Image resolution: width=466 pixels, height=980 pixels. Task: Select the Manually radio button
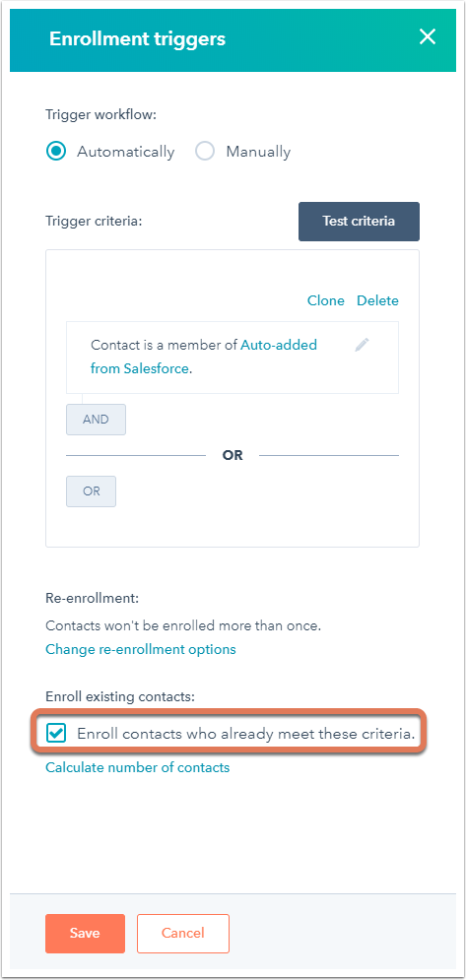click(x=205, y=152)
